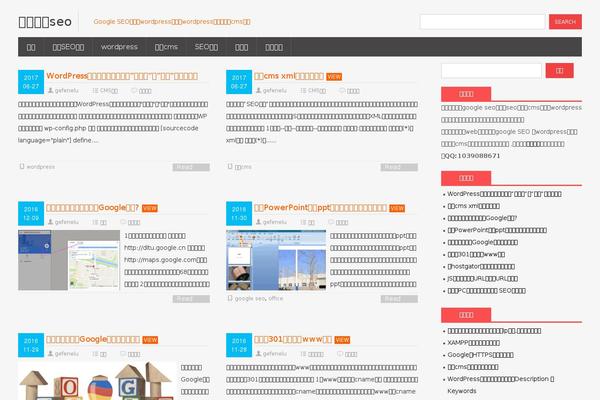Image resolution: width=600 pixels, height=400 pixels.
Task: Open the last item in the navigation bar
Action: pyautogui.click(x=274, y=47)
